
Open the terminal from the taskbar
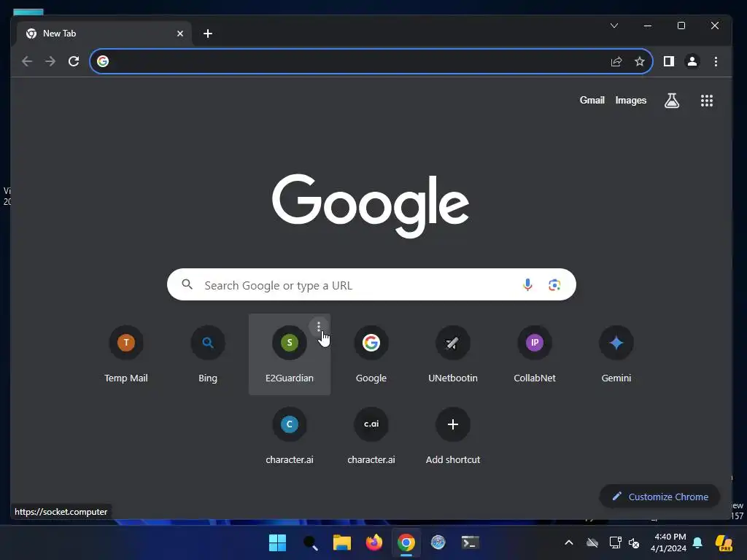(471, 542)
